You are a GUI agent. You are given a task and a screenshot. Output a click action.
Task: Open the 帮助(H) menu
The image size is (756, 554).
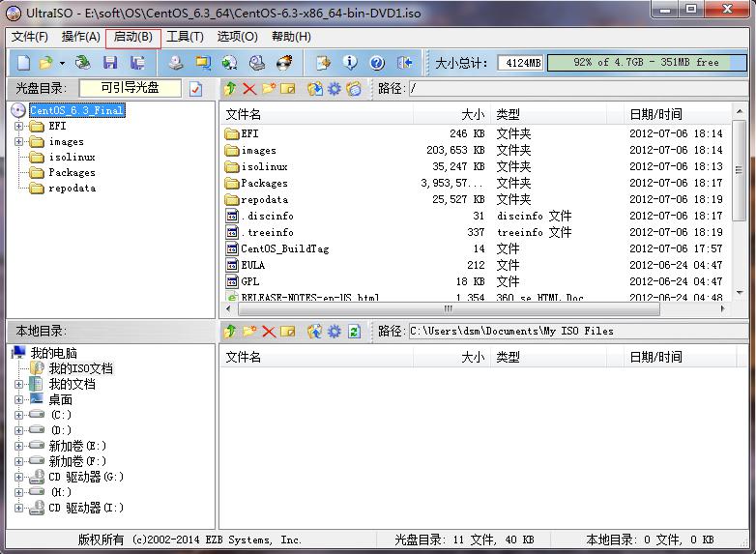coord(291,37)
